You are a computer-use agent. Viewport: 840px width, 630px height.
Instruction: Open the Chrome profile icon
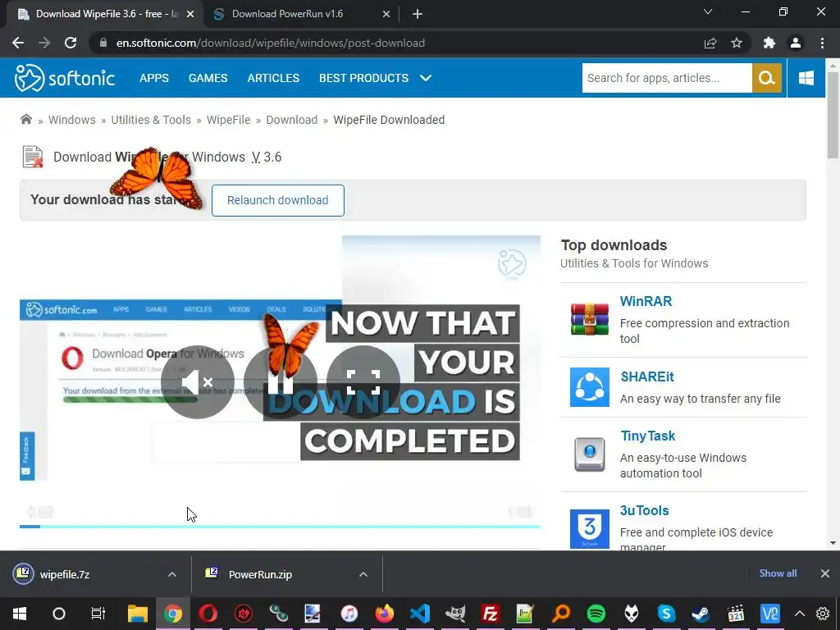796,43
